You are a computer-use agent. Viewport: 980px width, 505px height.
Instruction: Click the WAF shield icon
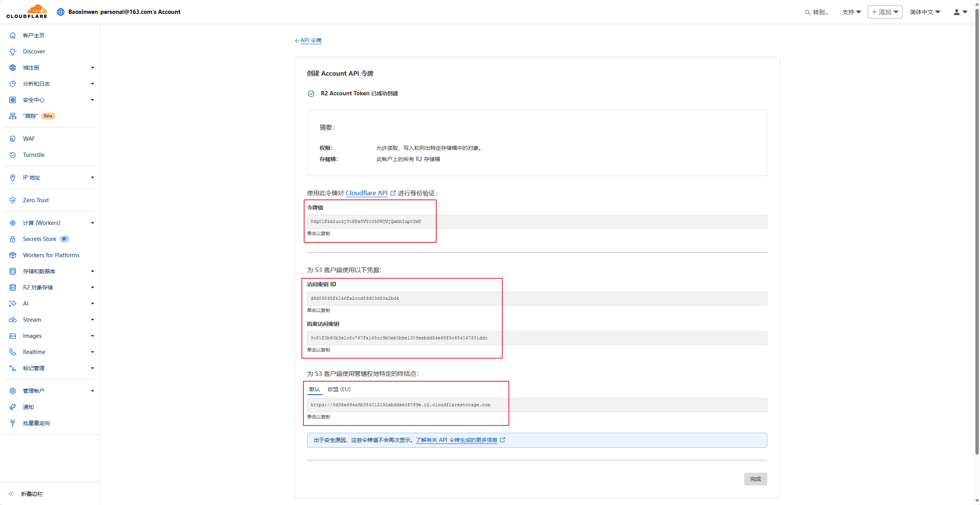point(13,139)
